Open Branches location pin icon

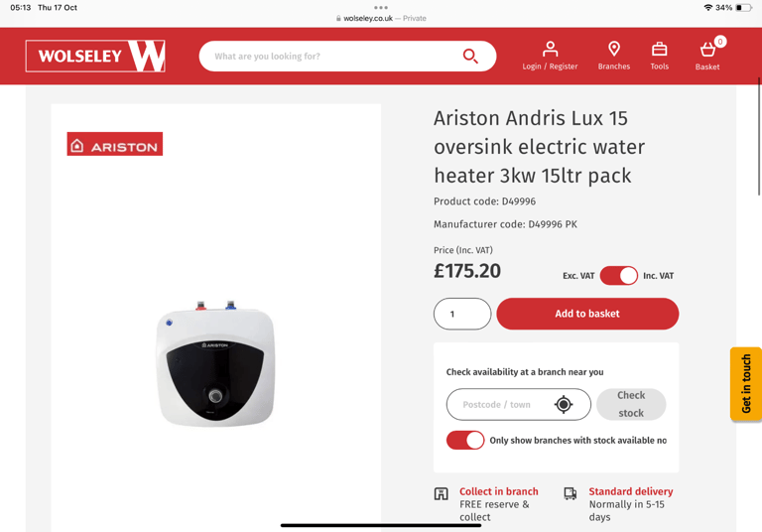click(x=614, y=49)
